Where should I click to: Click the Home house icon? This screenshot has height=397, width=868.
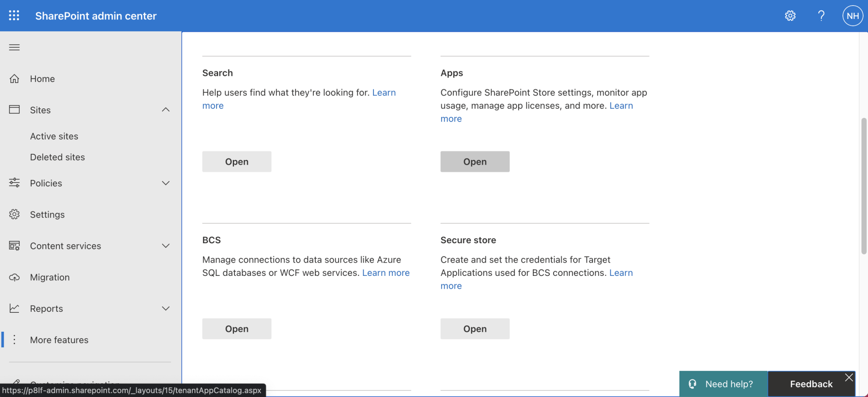click(14, 79)
